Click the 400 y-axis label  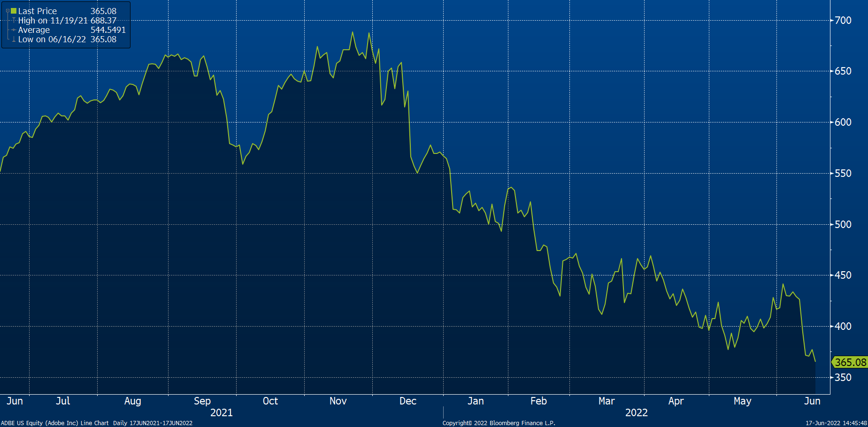click(843, 326)
